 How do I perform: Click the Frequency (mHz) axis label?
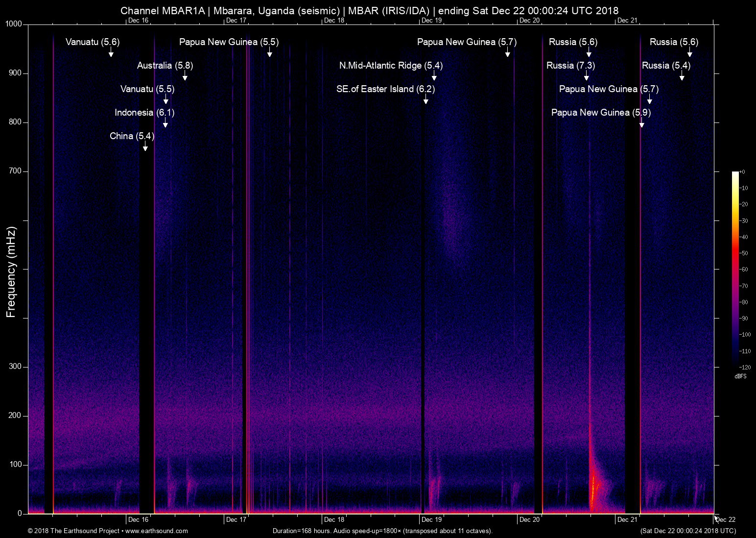click(x=11, y=272)
